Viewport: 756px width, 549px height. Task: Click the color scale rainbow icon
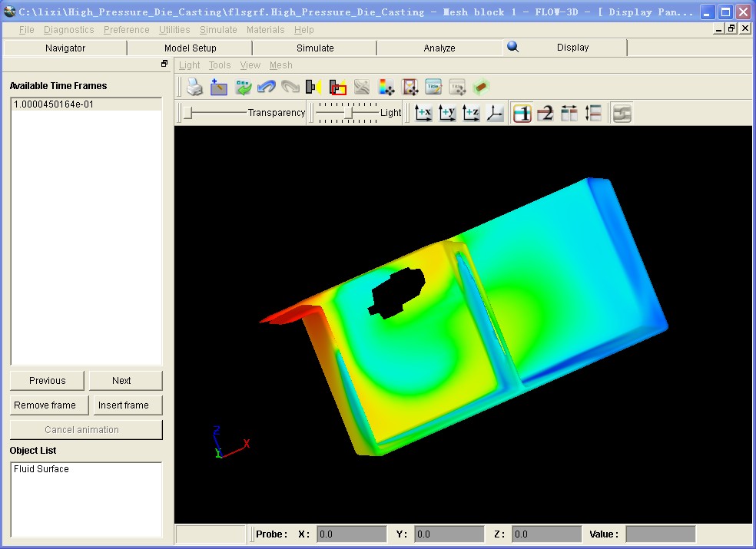point(386,88)
